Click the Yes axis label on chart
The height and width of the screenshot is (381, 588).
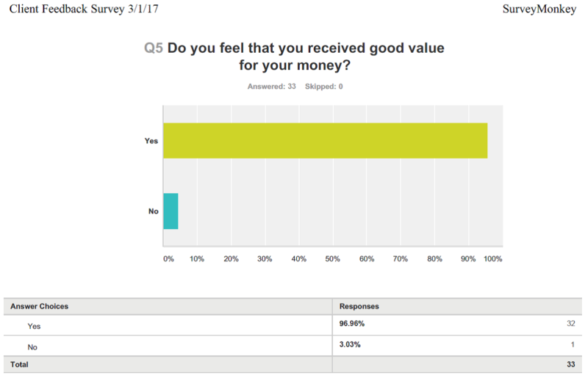pyautogui.click(x=151, y=141)
